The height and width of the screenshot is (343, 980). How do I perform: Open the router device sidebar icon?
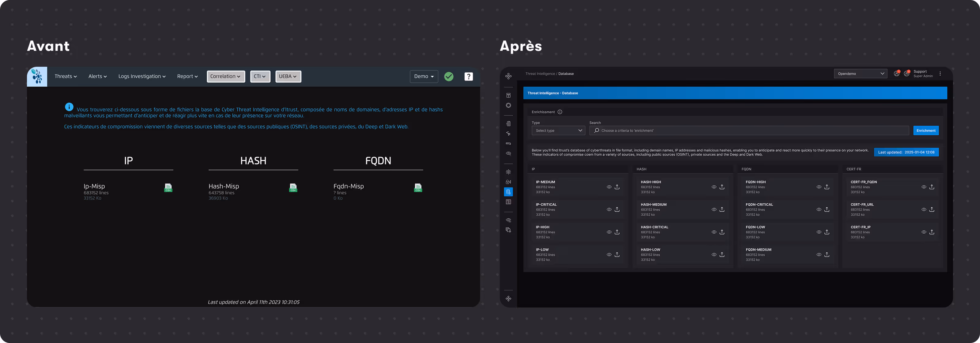coord(508,143)
